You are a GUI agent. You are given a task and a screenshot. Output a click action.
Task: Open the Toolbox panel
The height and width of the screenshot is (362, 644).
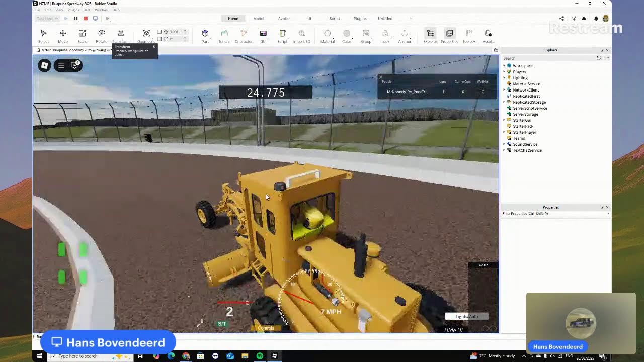click(x=469, y=35)
